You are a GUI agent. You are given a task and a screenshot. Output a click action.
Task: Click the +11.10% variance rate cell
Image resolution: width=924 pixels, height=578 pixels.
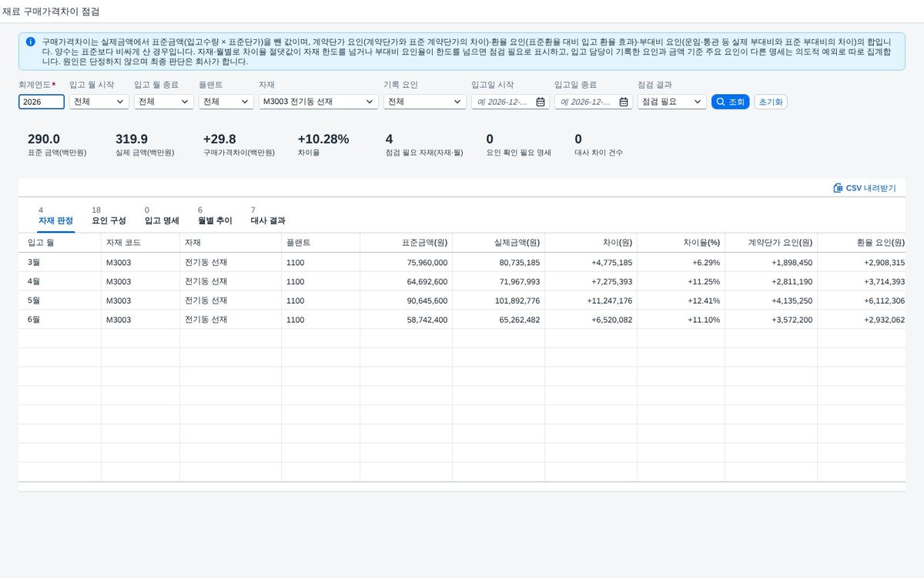[x=704, y=320]
